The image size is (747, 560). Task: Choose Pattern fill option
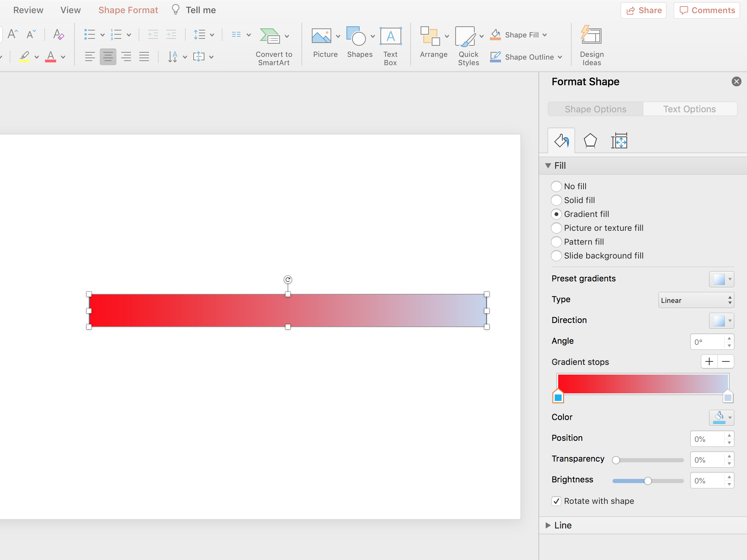pos(556,242)
